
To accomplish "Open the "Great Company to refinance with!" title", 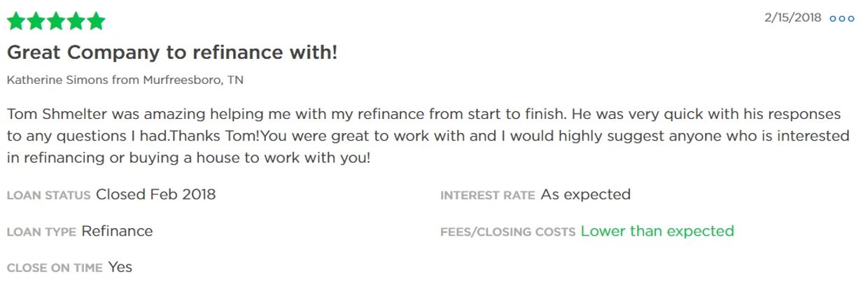I will point(172,52).
